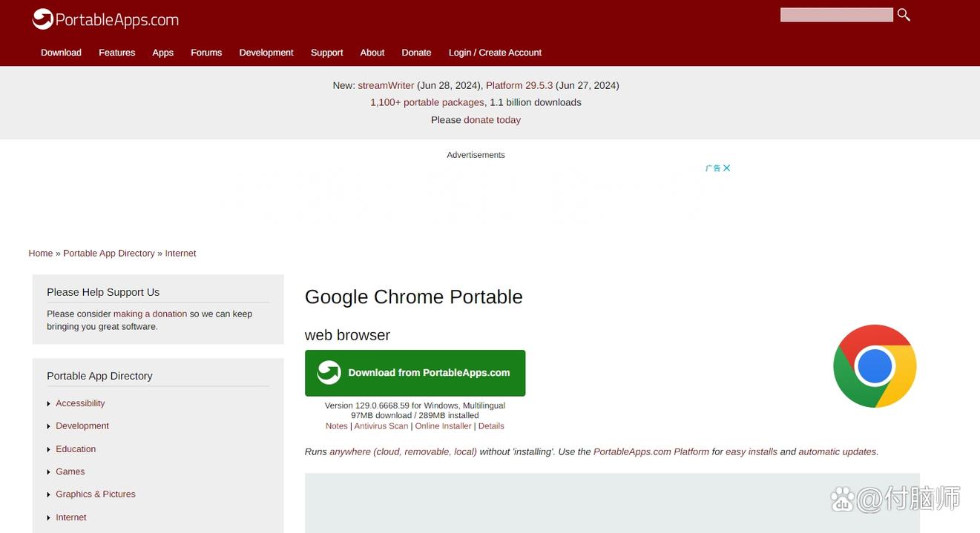Open Portable App Directory breadcrumb
980x533 pixels.
point(109,254)
